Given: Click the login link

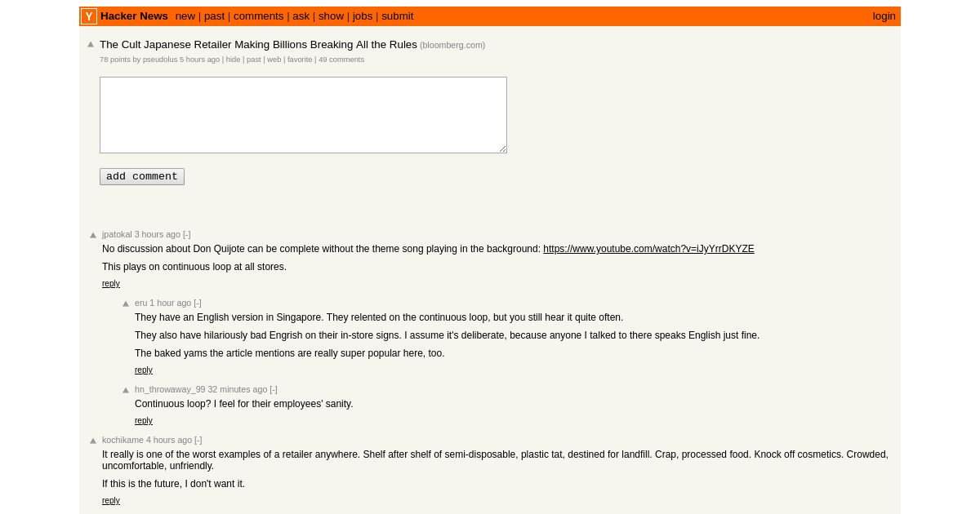Looking at the screenshot, I should pos(884,16).
